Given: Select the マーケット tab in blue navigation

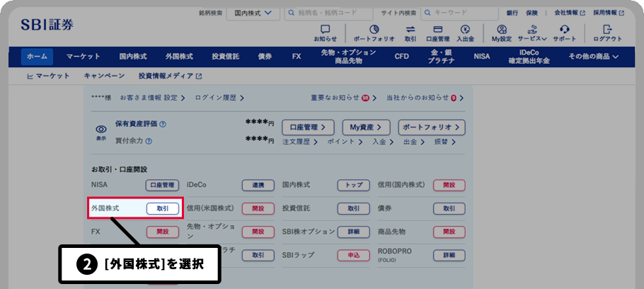Looking at the screenshot, I should (x=84, y=57).
